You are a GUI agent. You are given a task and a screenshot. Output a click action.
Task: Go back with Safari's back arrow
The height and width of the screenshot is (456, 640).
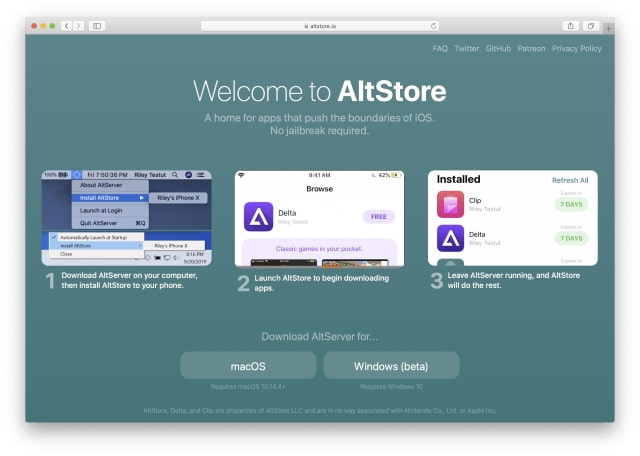tap(67, 26)
